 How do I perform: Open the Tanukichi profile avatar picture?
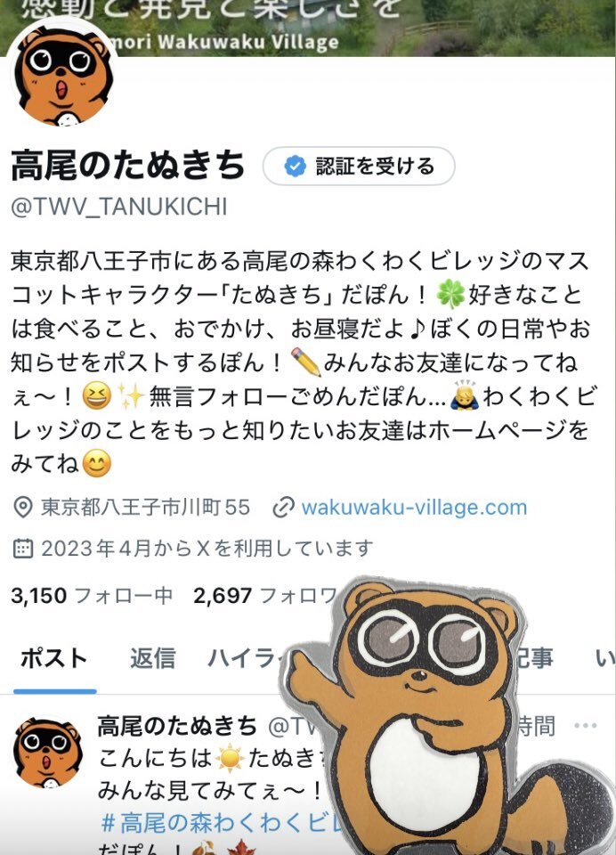coord(63,74)
